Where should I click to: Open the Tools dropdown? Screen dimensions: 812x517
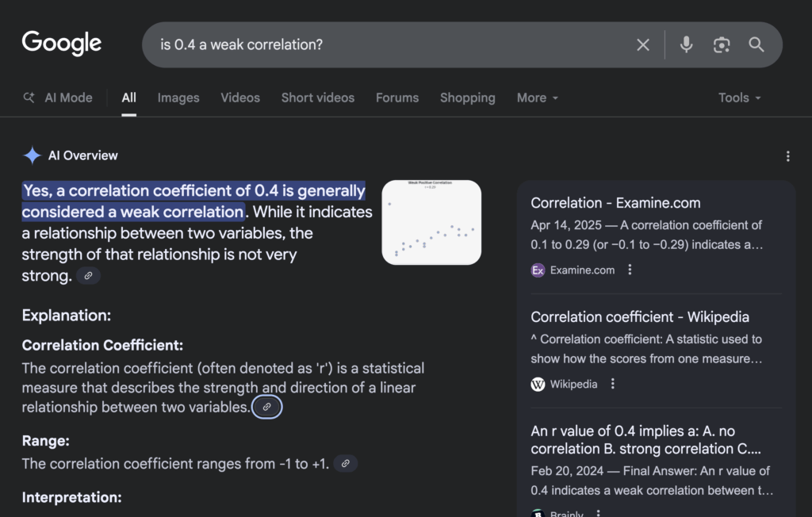point(738,98)
